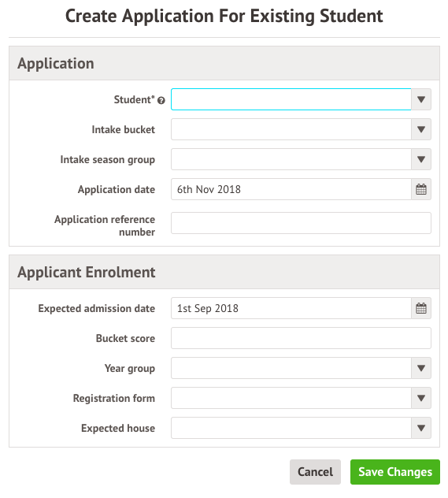
Task: Click inside the Registration form combo box
Action: pos(291,398)
